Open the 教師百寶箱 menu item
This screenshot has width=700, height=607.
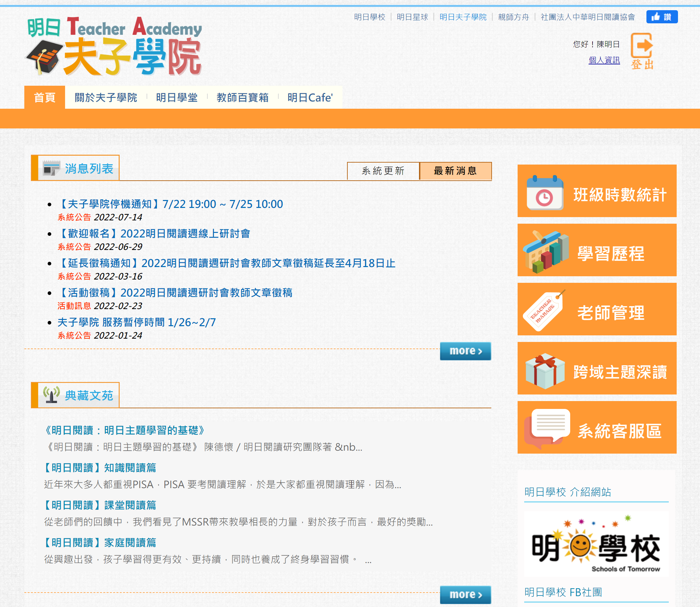point(243,98)
